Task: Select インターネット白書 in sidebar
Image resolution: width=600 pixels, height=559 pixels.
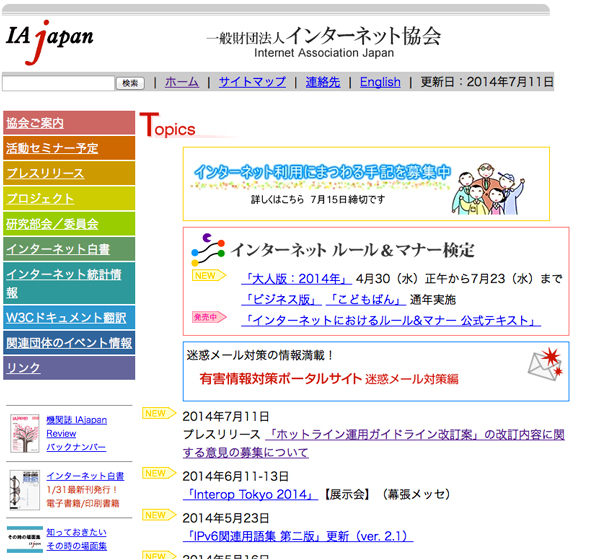Action: [57, 248]
